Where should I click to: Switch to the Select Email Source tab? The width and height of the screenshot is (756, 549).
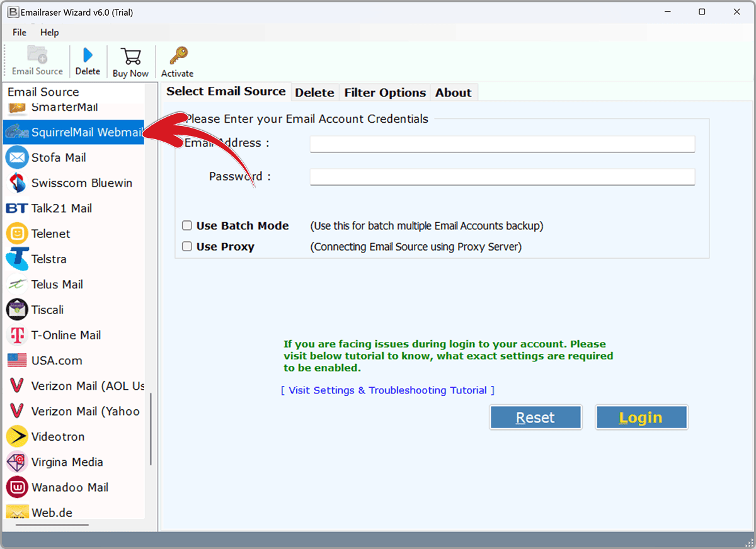click(226, 92)
